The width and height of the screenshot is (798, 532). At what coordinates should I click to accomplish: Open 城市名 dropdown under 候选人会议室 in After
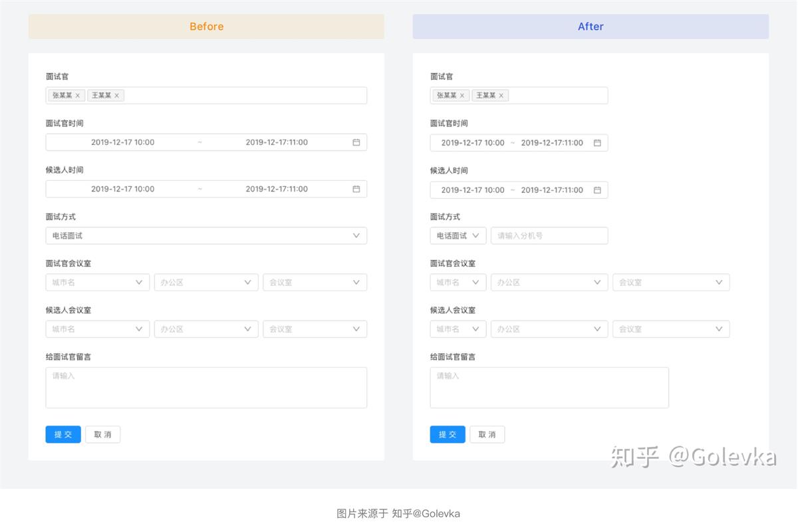pos(458,329)
